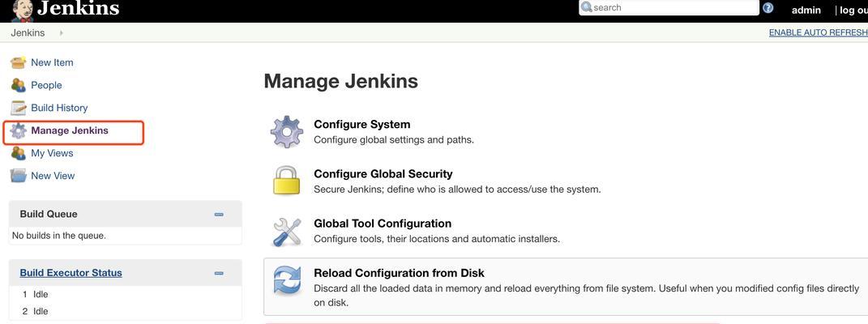Click the 'Manage Jenkins' page heading
The width and height of the screenshot is (868, 324).
click(x=341, y=81)
